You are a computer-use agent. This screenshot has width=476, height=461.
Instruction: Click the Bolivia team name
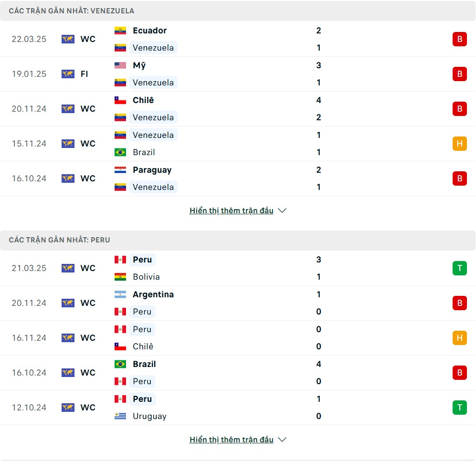click(x=146, y=277)
